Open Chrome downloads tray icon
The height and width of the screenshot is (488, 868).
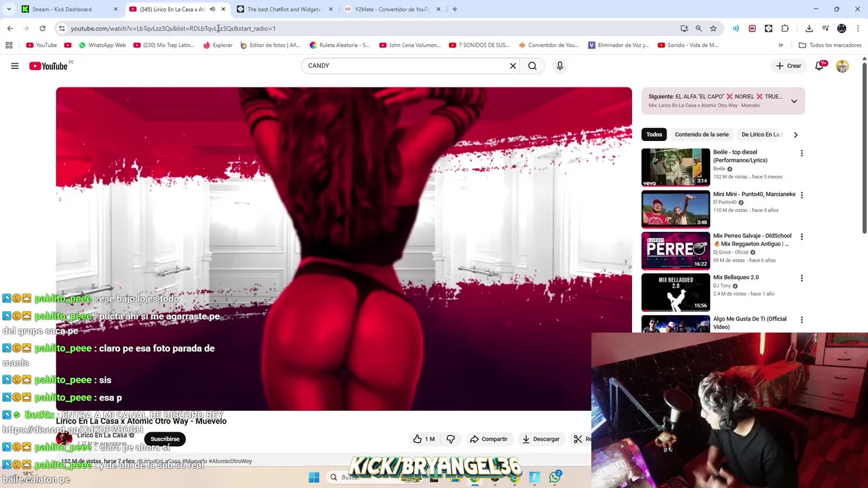pos(809,28)
